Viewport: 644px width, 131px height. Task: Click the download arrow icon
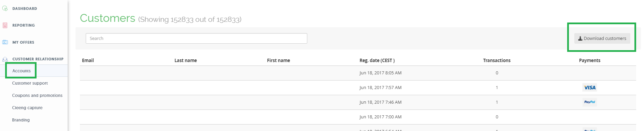click(580, 39)
